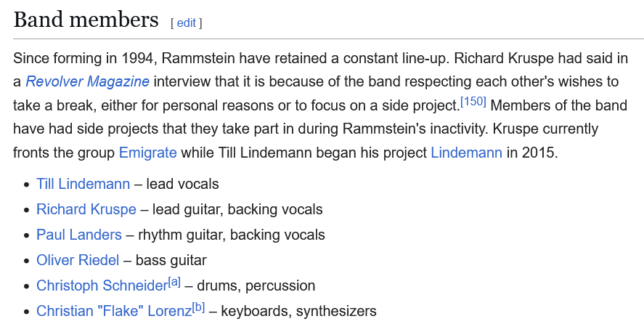Screen dimensions: 644x332
Task: Open footnote a after Christoph Schneider
Action: 174,283
